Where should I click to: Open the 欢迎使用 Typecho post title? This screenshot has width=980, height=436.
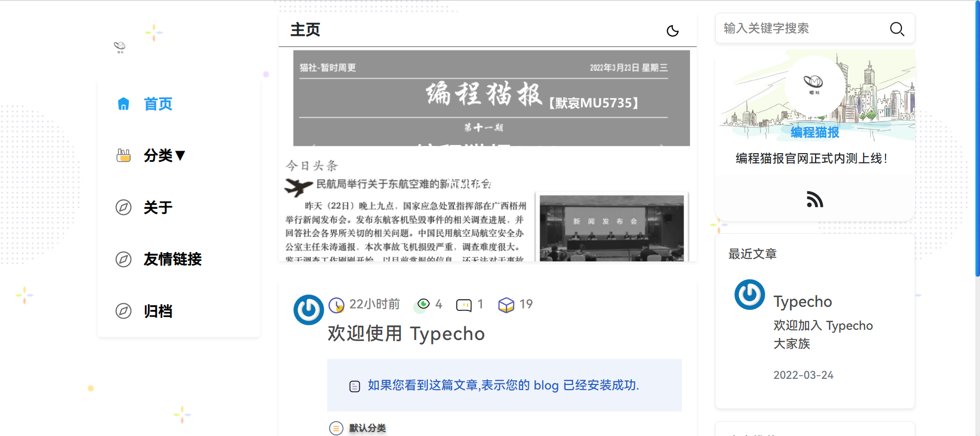pyautogui.click(x=406, y=333)
